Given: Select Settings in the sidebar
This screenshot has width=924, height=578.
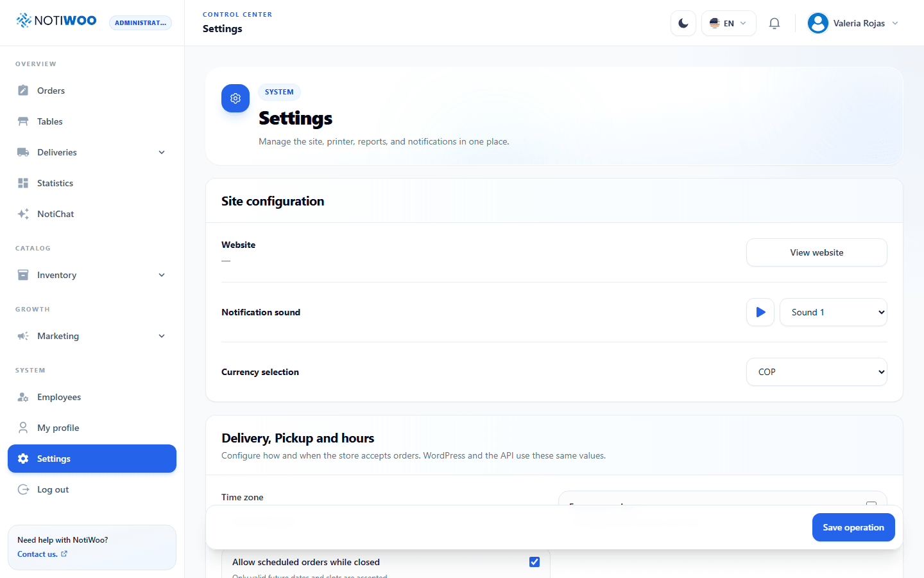Looking at the screenshot, I should [x=92, y=459].
